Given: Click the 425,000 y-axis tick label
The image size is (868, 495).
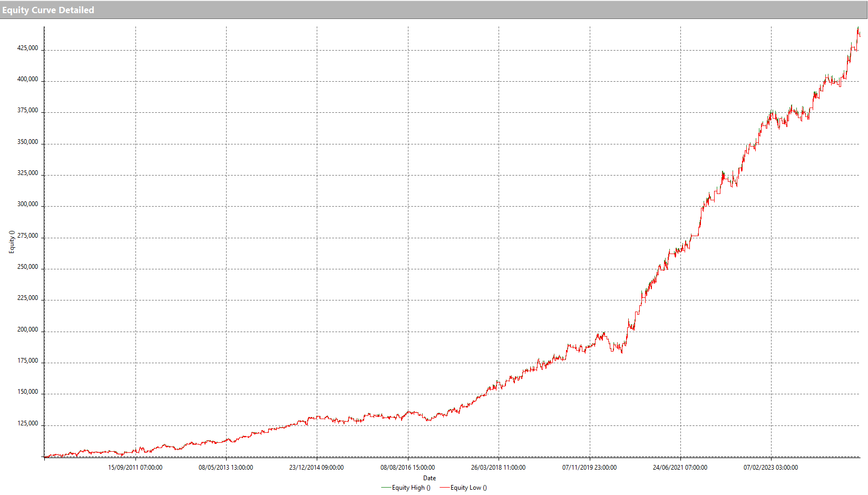Looking at the screenshot, I should 27,48.
